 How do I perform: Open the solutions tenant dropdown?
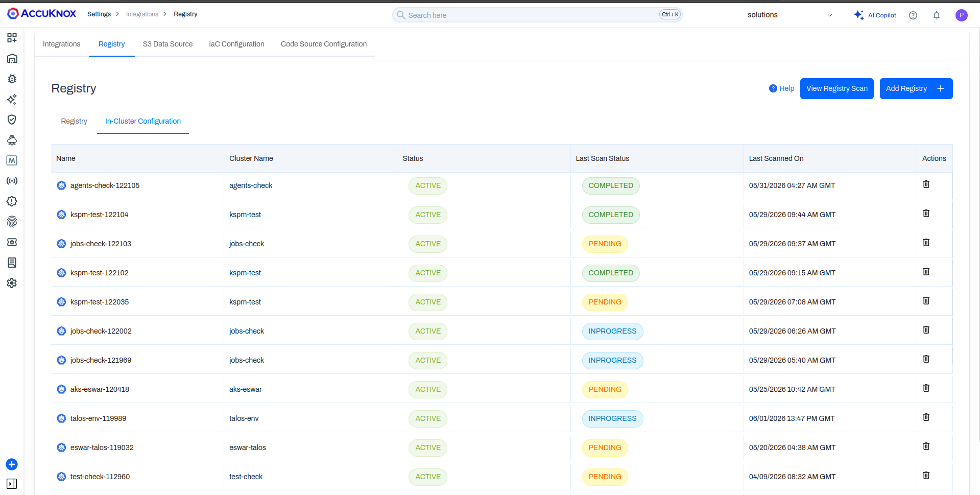pyautogui.click(x=790, y=15)
